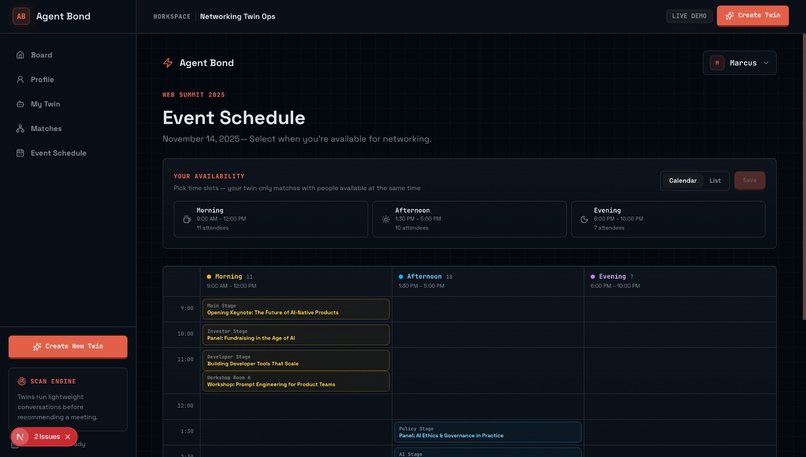This screenshot has height=457, width=806.
Task: Click the Matches network icon
Action: pos(20,129)
